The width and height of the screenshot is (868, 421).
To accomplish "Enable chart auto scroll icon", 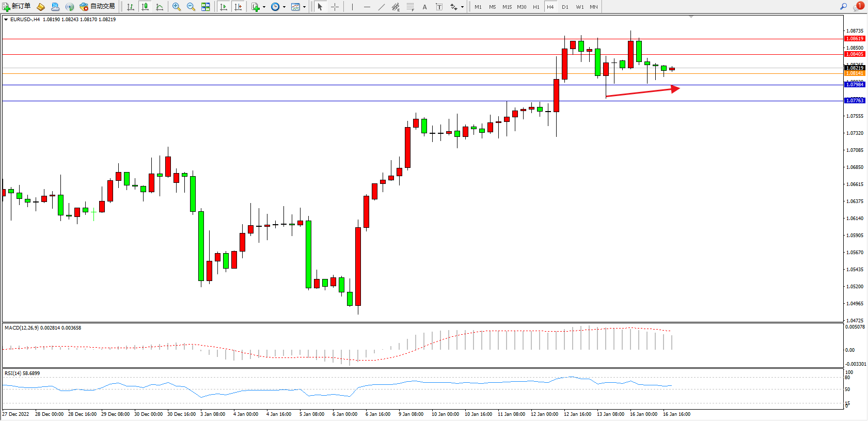I will click(224, 7).
